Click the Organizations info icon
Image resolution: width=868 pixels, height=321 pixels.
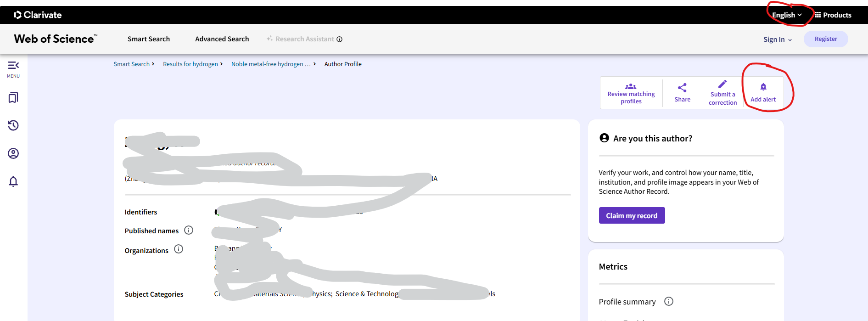click(x=179, y=249)
